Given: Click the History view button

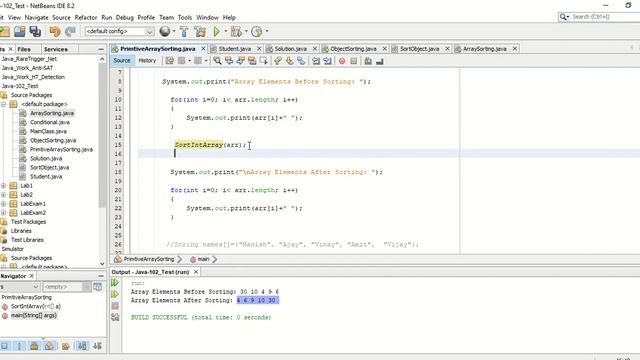Looking at the screenshot, I should [147, 60].
